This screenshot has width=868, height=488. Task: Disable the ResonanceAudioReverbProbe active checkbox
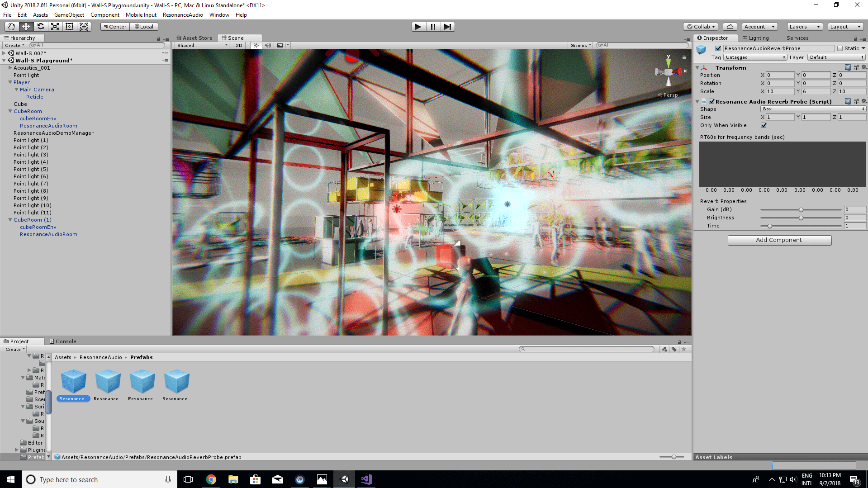point(718,48)
